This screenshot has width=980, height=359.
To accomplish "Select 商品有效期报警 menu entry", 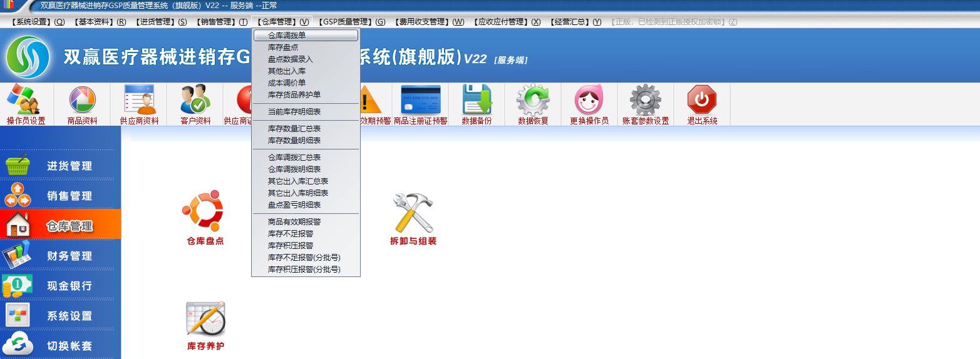I will click(x=294, y=222).
